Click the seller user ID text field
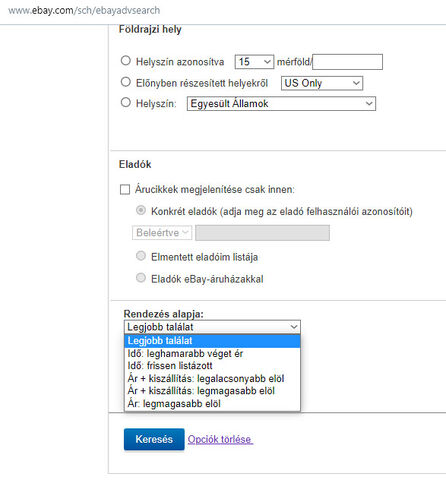Screen dimensions: 446x480 (x=262, y=233)
